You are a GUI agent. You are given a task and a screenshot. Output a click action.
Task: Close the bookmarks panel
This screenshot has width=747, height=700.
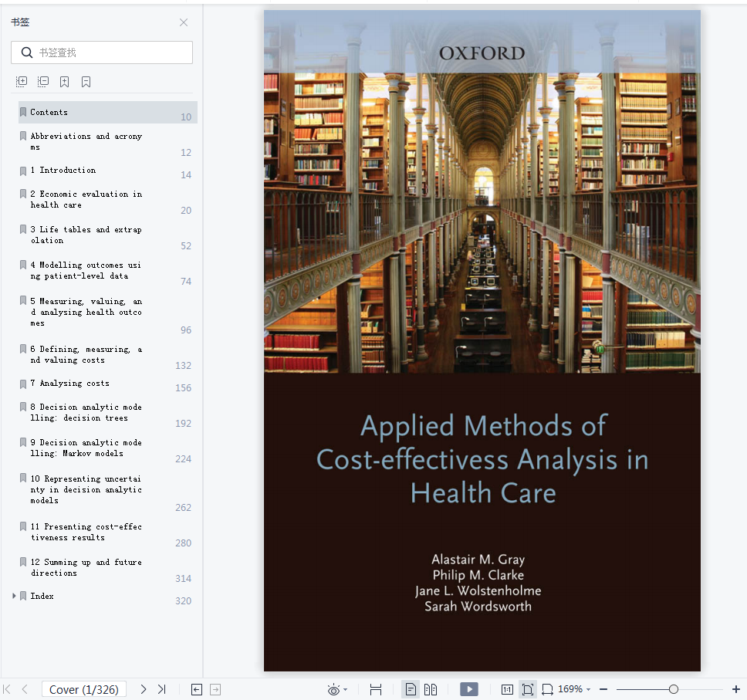point(184,22)
